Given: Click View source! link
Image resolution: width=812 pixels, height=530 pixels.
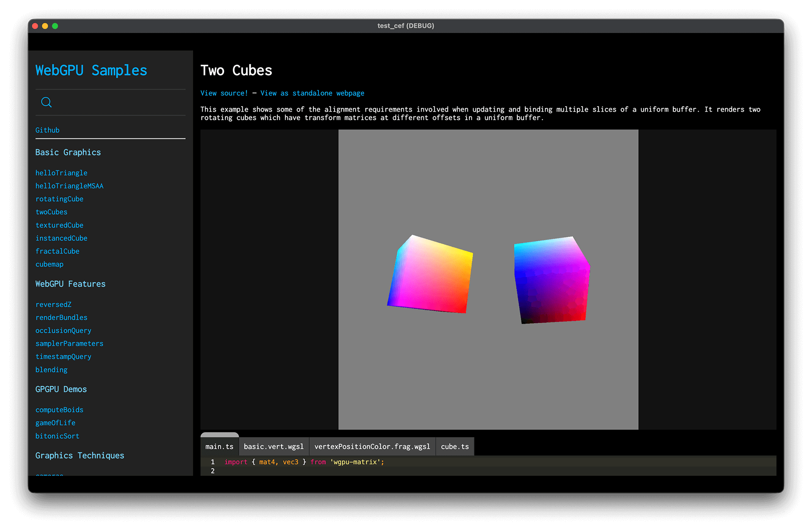Looking at the screenshot, I should (x=224, y=93).
